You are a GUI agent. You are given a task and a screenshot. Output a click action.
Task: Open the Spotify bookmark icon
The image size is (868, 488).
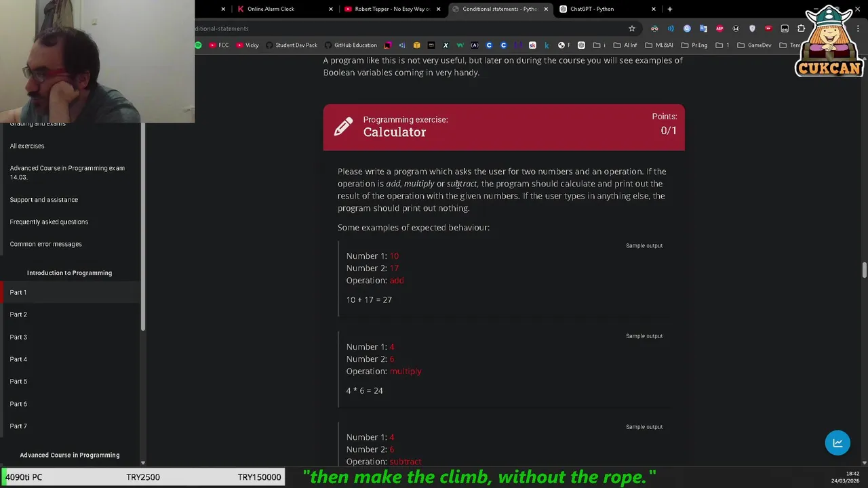click(198, 45)
